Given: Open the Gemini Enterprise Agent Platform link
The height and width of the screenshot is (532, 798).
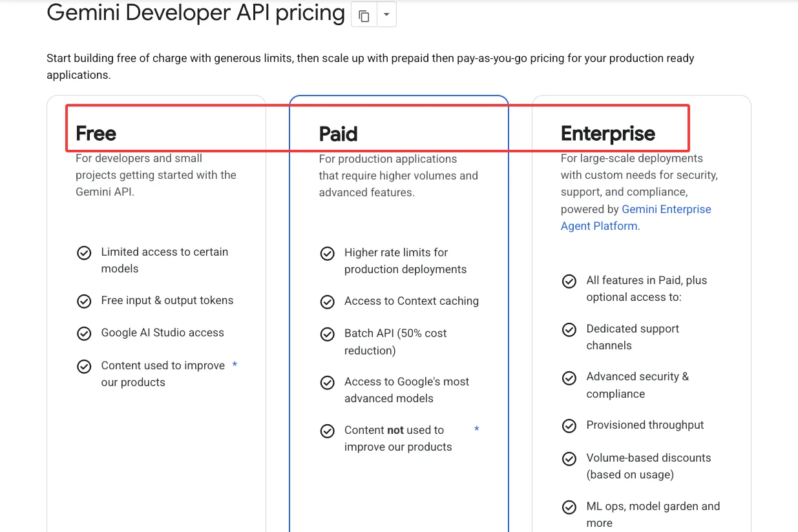Looking at the screenshot, I should coord(636,218).
